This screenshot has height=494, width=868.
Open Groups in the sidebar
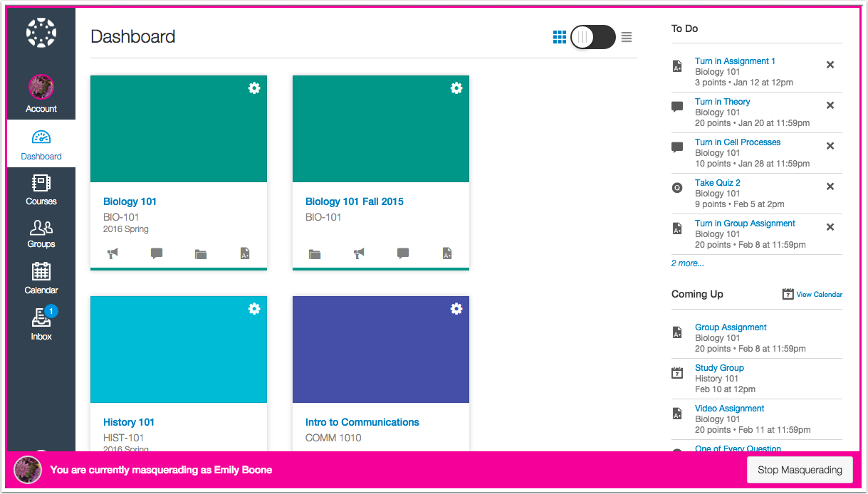coord(41,233)
